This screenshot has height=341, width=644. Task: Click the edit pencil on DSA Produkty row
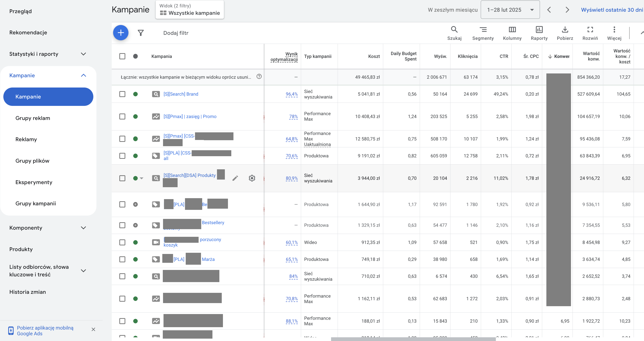[x=235, y=178]
